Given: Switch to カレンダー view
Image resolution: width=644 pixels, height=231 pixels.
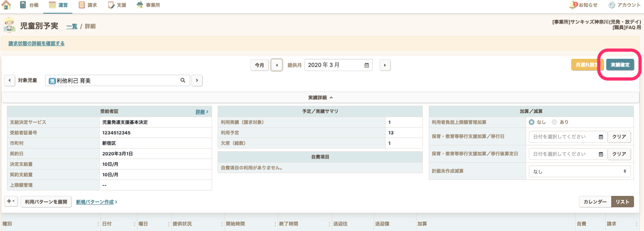Looking at the screenshot, I should (595, 202).
